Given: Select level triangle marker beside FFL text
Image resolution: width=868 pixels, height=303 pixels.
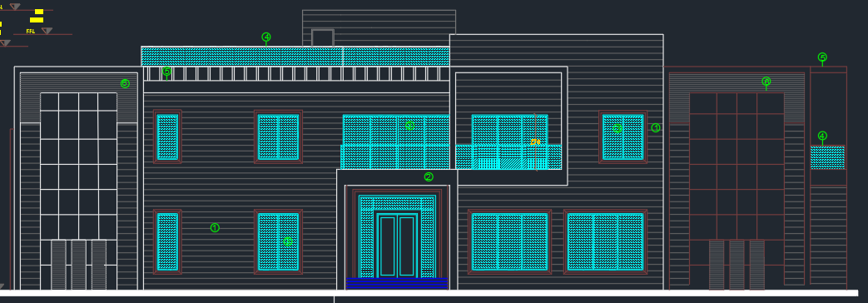Looking at the screenshot, I should pyautogui.click(x=47, y=31).
